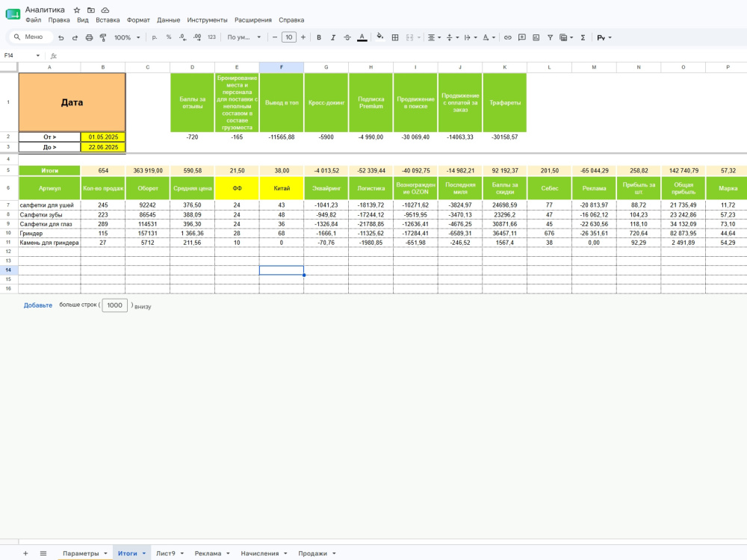Open the fill color bucket picker
The height and width of the screenshot is (560, 747).
379,37
